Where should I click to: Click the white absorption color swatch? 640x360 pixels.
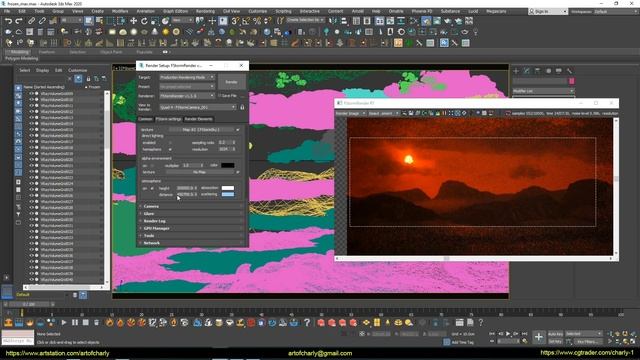pos(228,188)
